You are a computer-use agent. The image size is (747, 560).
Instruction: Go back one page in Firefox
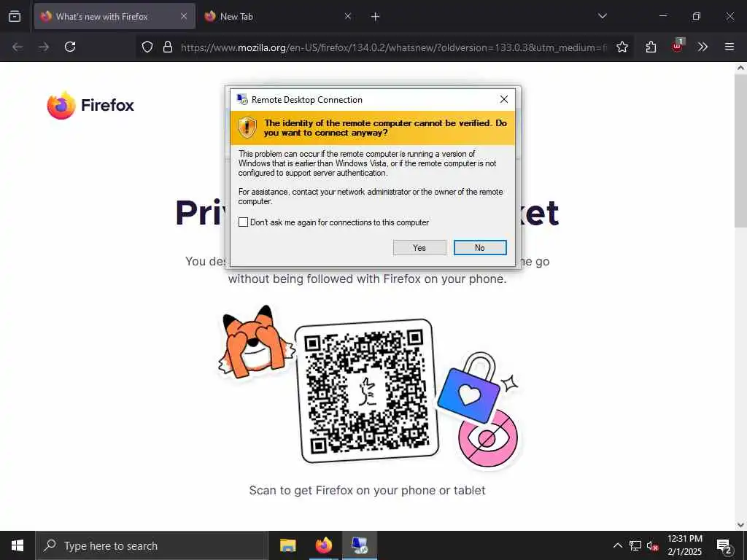18,47
